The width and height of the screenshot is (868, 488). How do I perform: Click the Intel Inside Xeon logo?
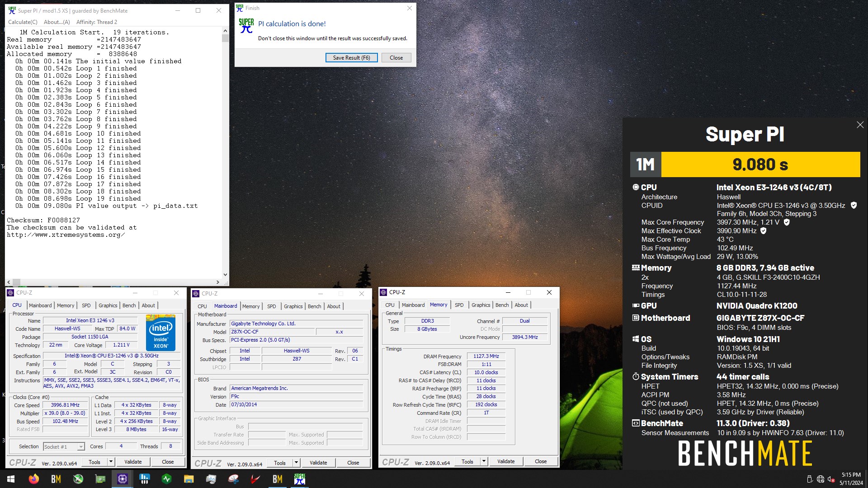(160, 333)
